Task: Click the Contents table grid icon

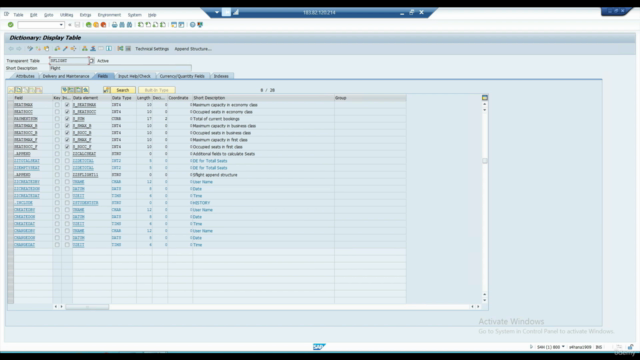Action: [128, 49]
